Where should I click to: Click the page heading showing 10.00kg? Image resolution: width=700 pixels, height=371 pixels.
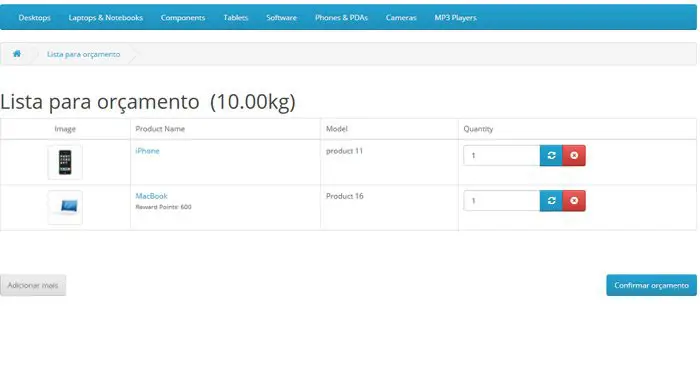coord(148,102)
